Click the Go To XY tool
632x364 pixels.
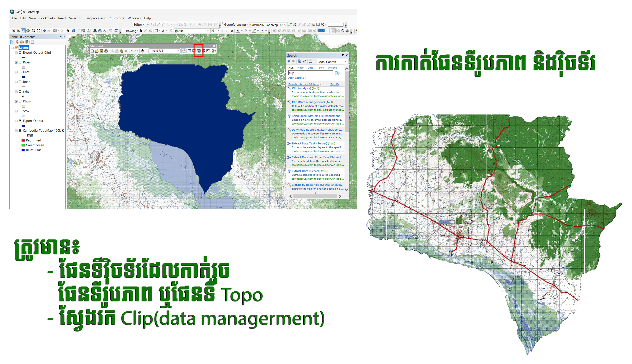pyautogui.click(x=104, y=31)
